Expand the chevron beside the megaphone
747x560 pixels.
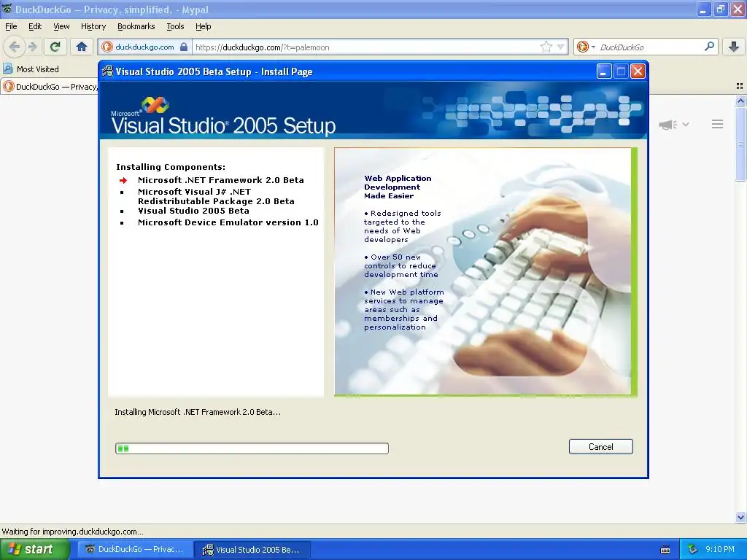pyautogui.click(x=686, y=124)
